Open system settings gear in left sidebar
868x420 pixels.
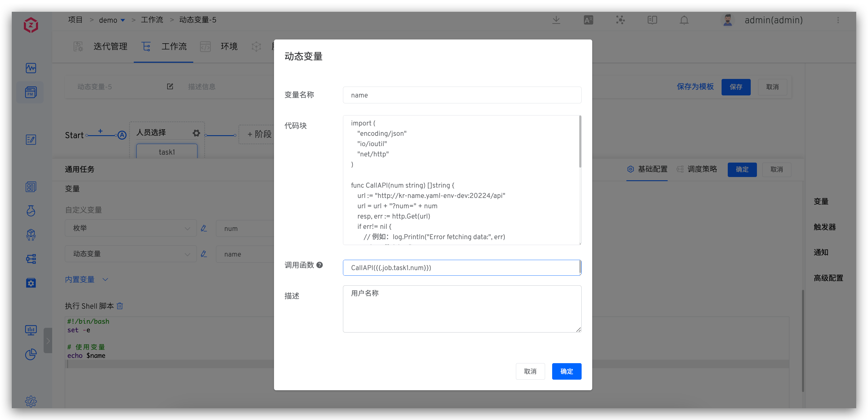(31, 401)
